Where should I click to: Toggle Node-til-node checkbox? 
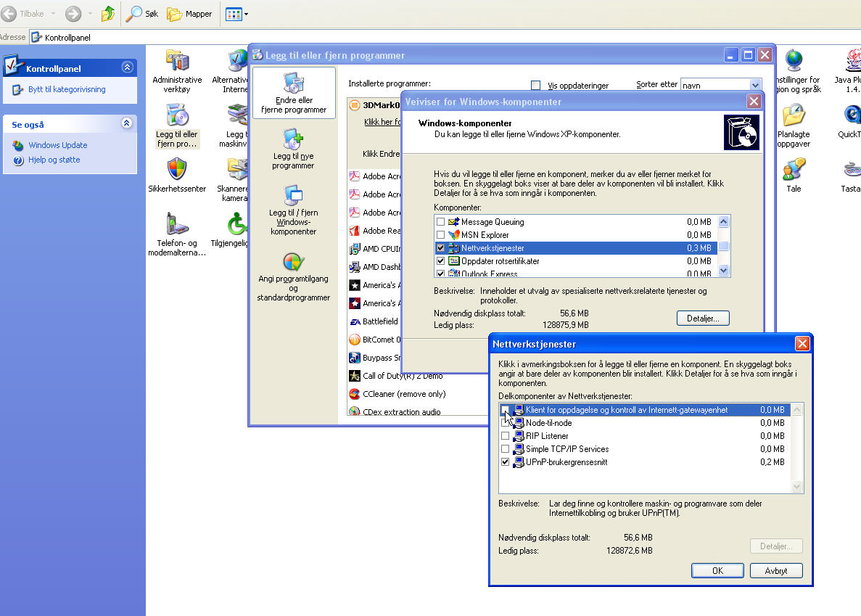(x=505, y=423)
